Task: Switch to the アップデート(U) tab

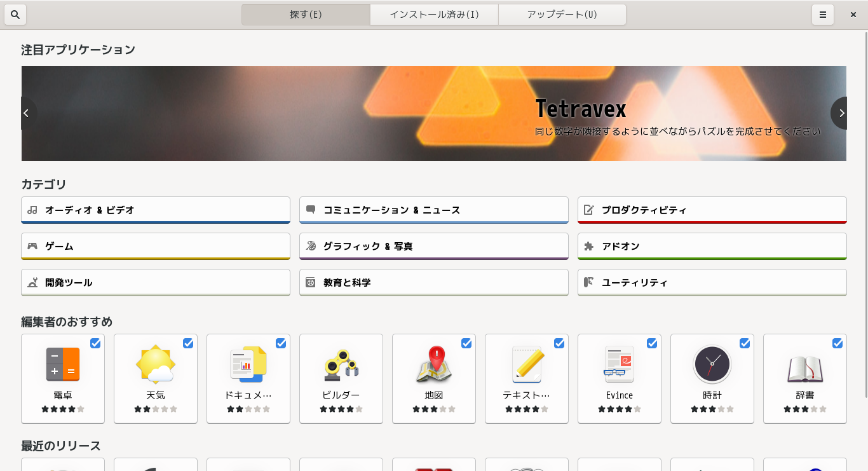Action: [x=562, y=15]
